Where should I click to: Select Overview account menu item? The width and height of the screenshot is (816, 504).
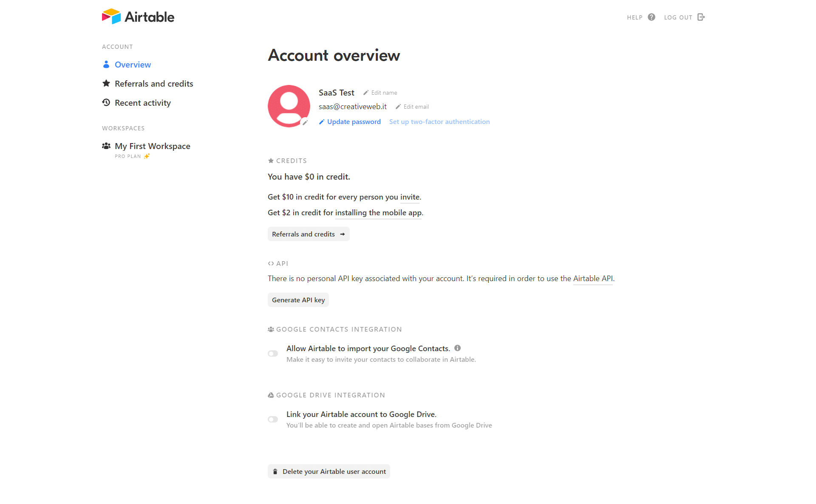point(132,64)
